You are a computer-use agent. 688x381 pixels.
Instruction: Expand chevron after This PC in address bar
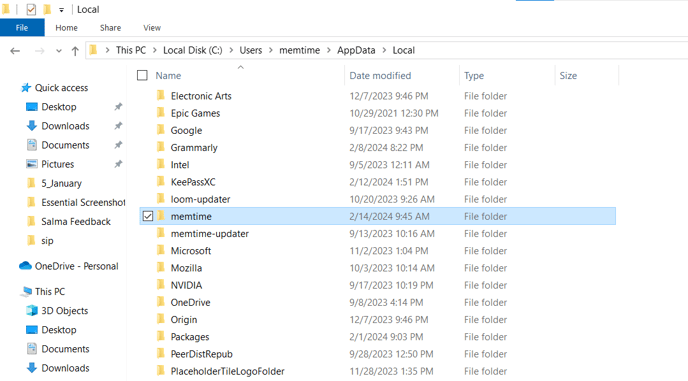click(154, 50)
